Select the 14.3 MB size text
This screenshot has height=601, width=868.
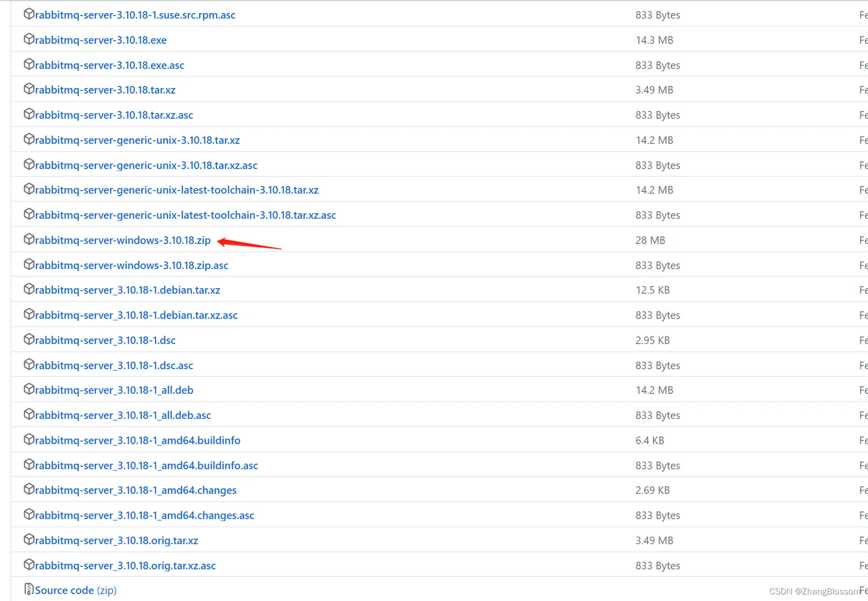[x=654, y=40]
